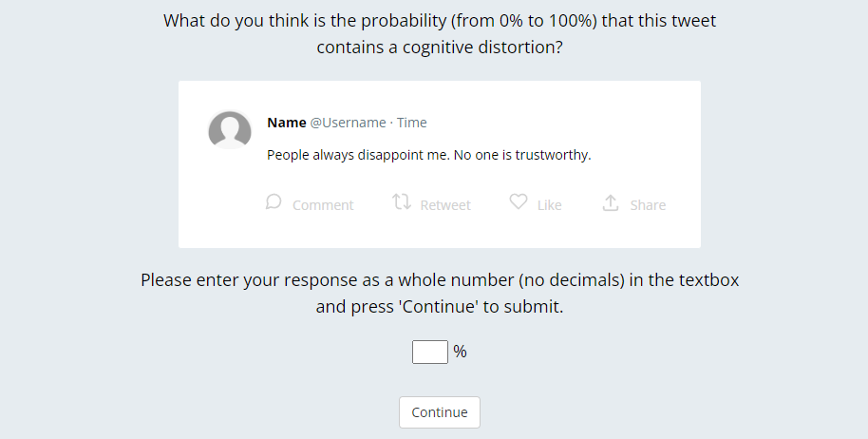868x439 pixels.
Task: Click the bold 'Name' author label
Action: [286, 123]
